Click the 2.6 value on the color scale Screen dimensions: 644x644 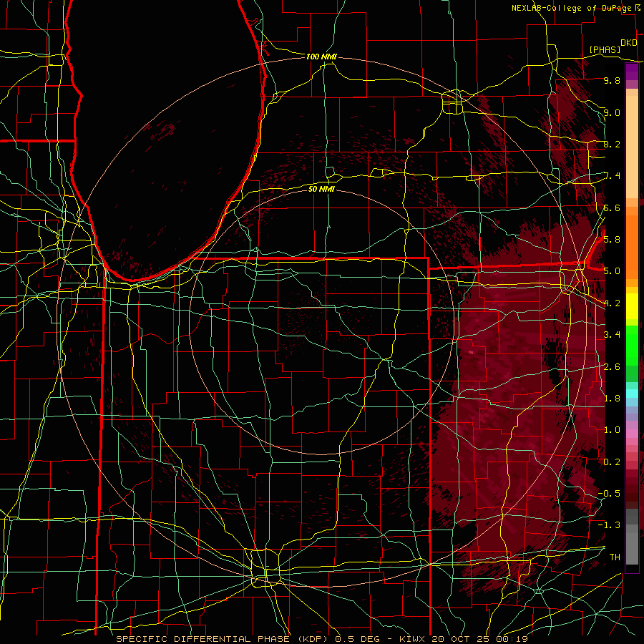[x=612, y=366]
